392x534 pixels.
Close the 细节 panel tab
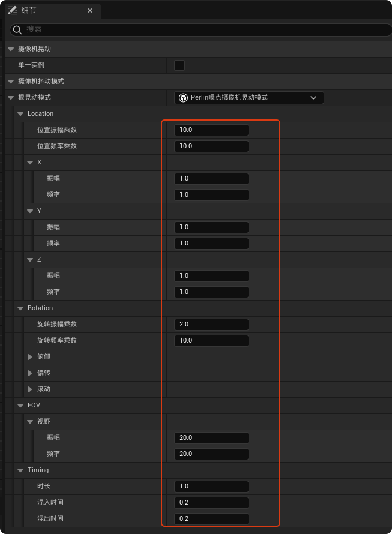tap(90, 11)
